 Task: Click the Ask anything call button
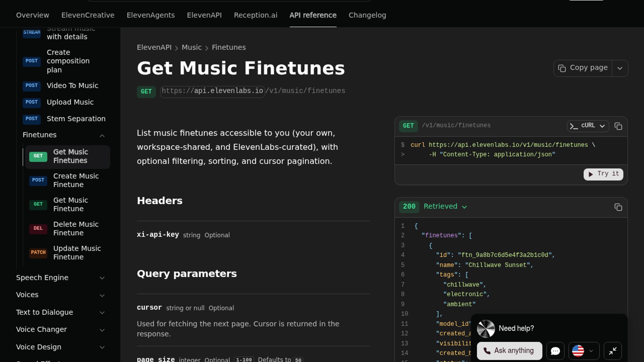509,351
